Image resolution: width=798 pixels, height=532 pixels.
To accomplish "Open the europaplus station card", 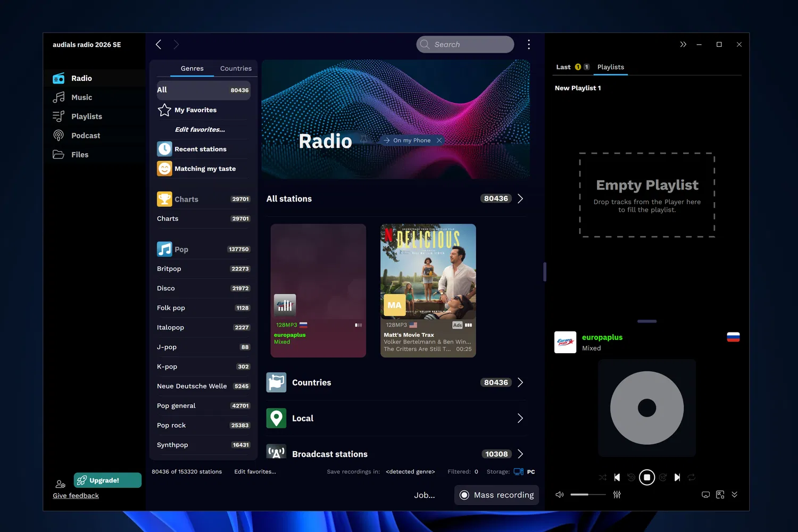I will tap(318, 290).
